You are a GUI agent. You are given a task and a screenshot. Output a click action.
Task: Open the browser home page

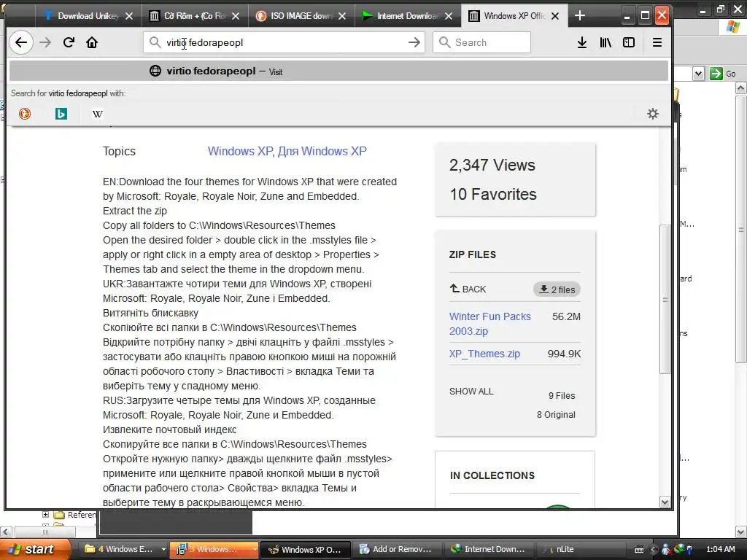pos(92,42)
